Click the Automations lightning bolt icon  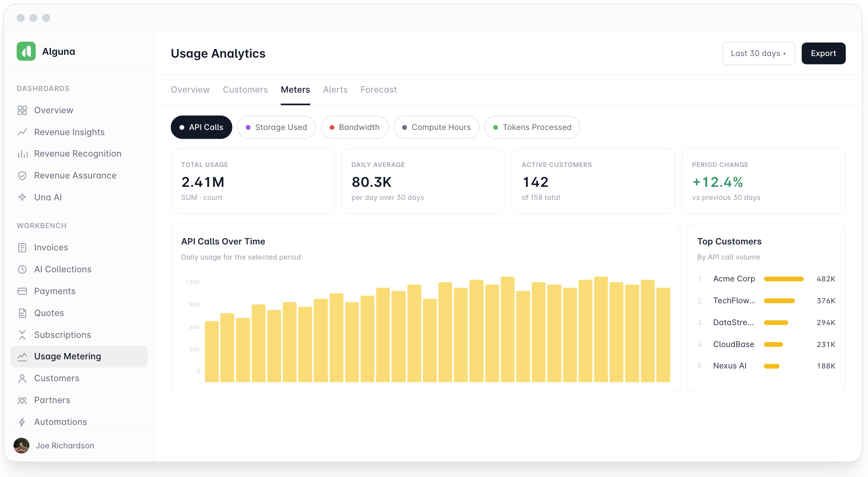click(x=22, y=422)
